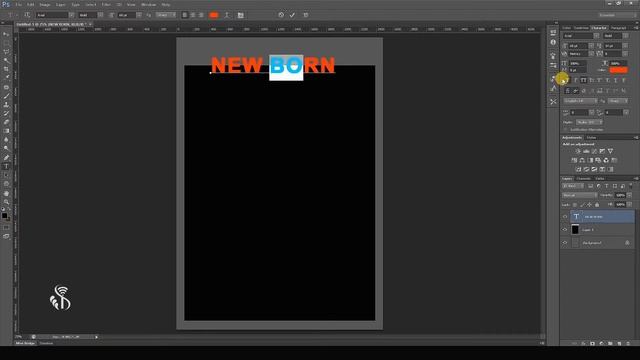The height and width of the screenshot is (360, 640).
Task: Open anti-aliasing dropdown in options bar
Action: pyautogui.click(x=166, y=15)
